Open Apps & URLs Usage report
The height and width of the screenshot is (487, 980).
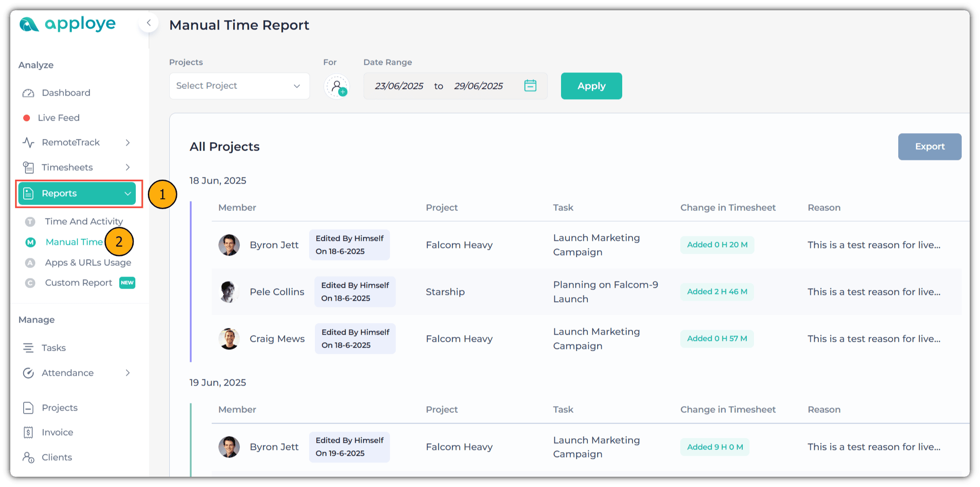[x=88, y=263]
